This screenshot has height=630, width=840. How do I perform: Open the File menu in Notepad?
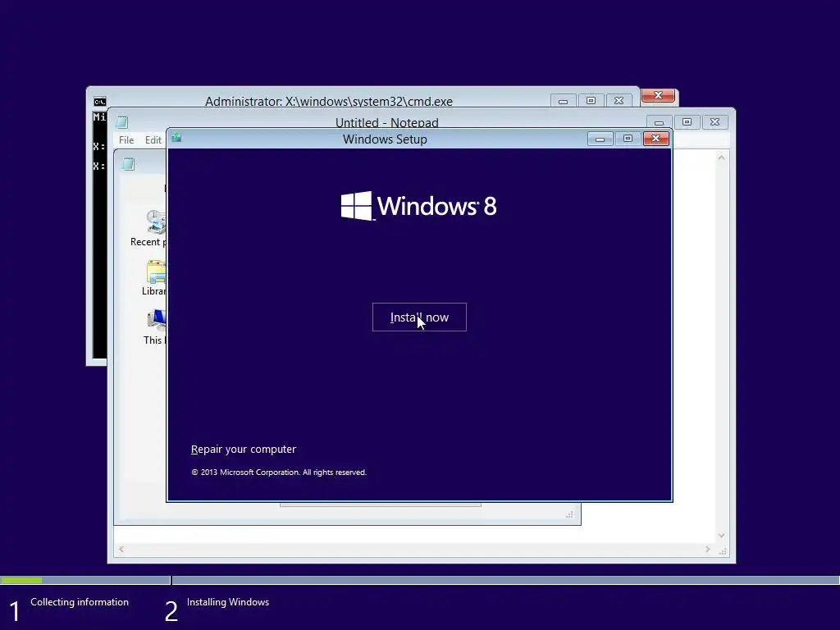(126, 139)
